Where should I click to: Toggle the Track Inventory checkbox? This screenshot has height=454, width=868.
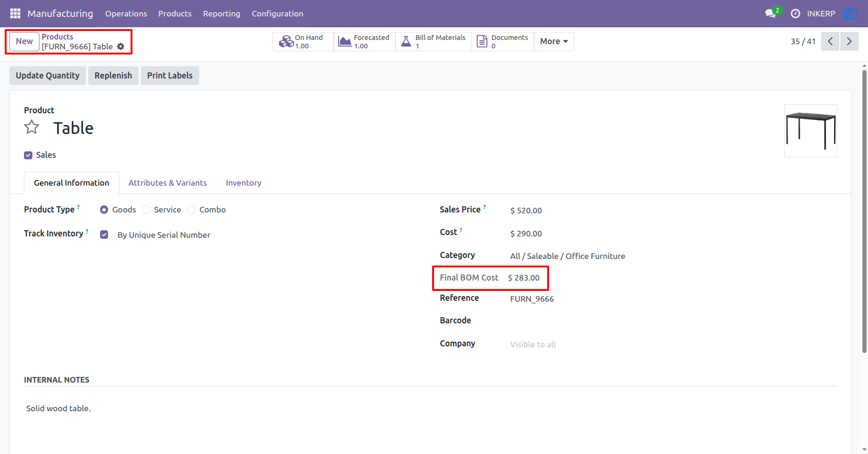click(104, 235)
